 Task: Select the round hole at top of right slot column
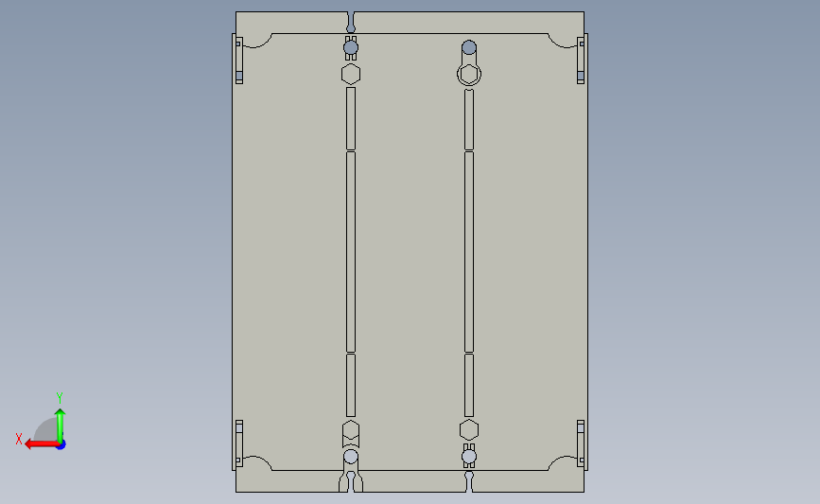(x=469, y=47)
